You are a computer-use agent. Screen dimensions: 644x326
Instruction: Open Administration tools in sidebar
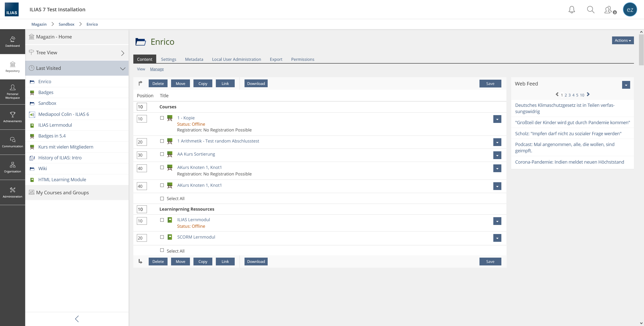[x=13, y=192]
